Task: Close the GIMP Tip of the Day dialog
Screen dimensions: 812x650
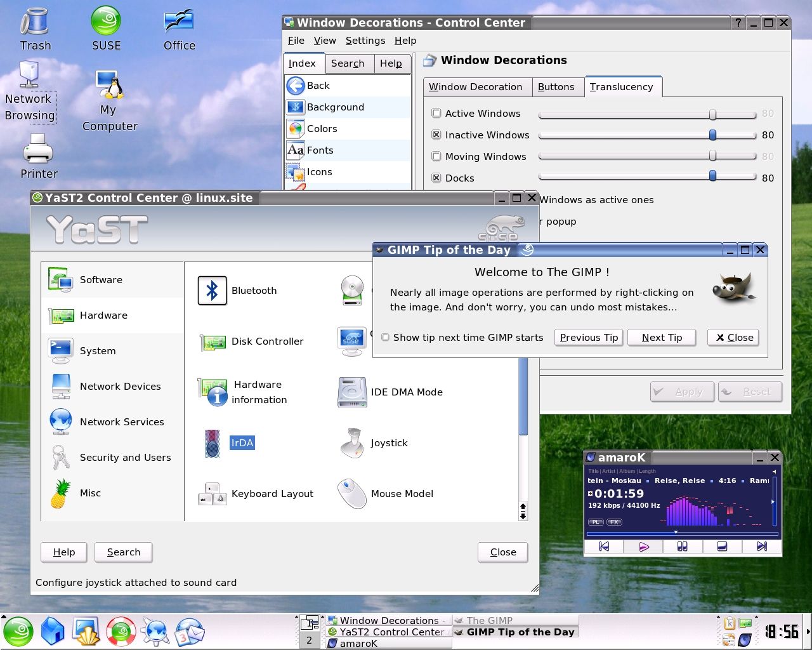Action: 733,338
